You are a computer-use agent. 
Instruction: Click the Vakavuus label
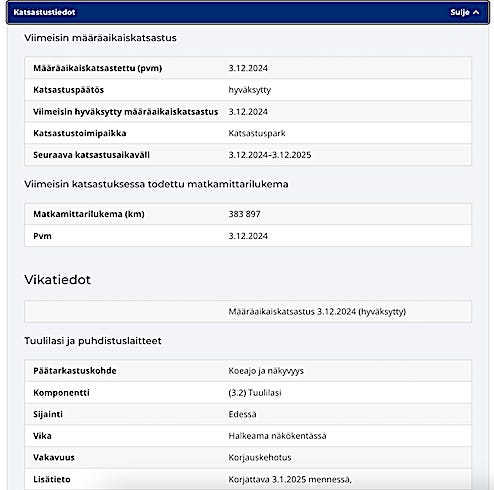[x=54, y=457]
